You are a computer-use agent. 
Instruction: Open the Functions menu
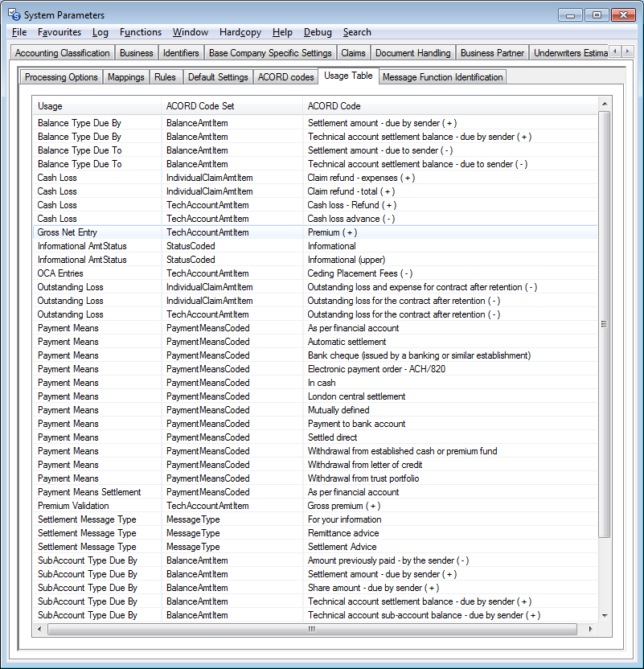point(140,32)
